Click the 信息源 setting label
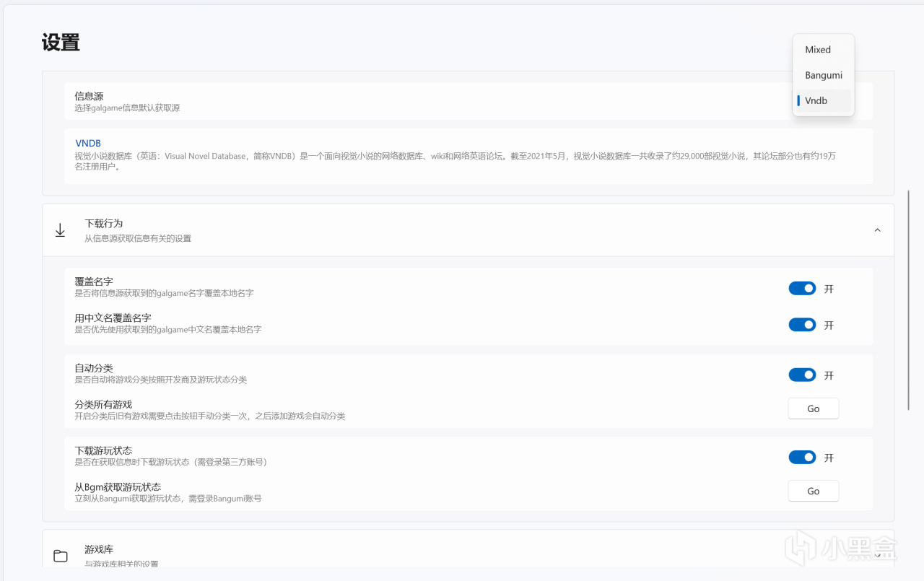 [x=89, y=95]
